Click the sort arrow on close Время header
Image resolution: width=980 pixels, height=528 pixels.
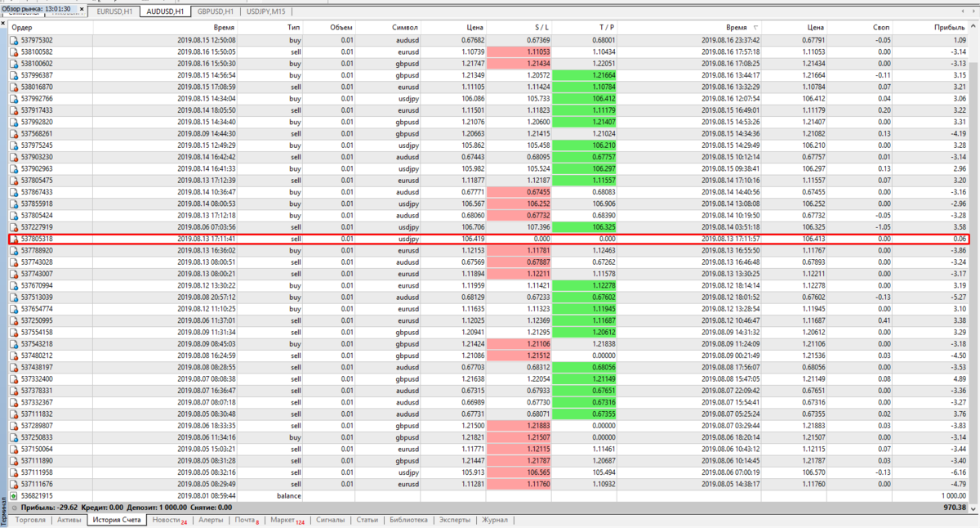[755, 27]
